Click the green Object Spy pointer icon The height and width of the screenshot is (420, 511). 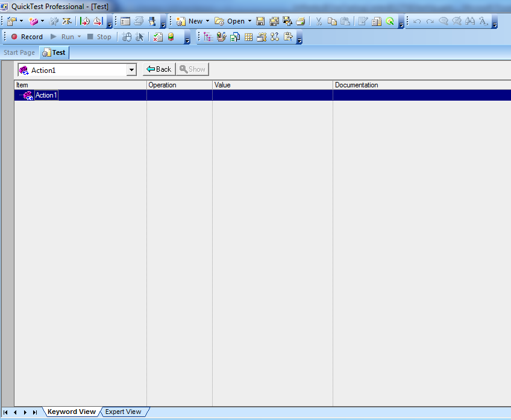[390, 22]
